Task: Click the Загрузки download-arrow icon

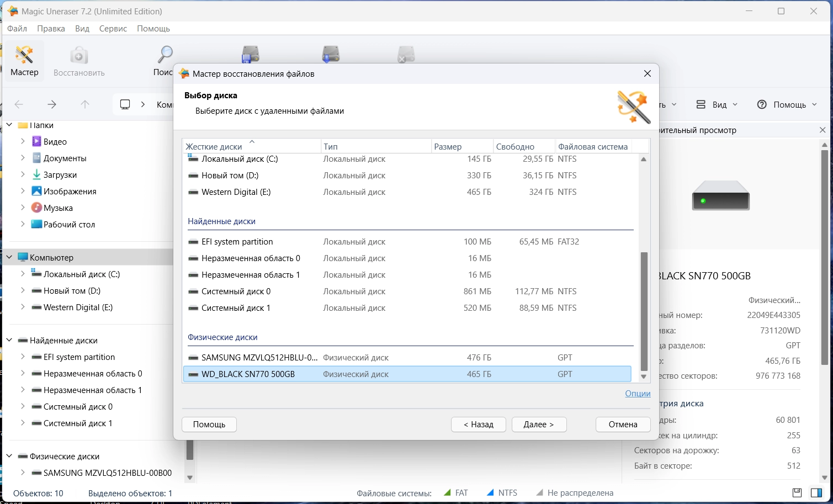Action: coord(36,174)
